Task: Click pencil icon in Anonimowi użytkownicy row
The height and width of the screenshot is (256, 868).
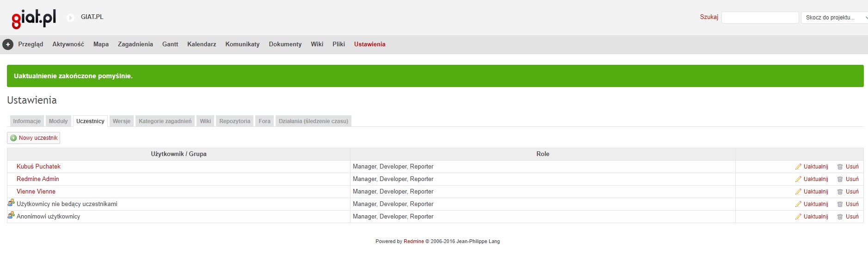Action: tap(798, 217)
